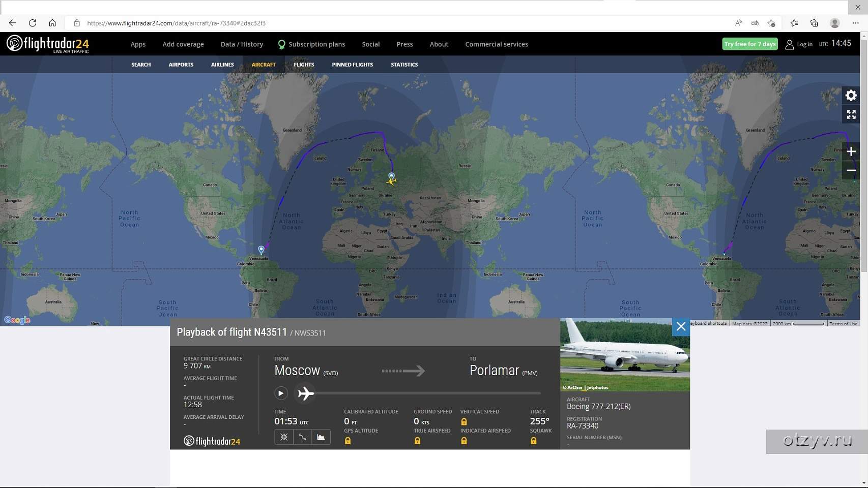The height and width of the screenshot is (488, 868).
Task: Zoom out the map with minus button
Action: pos(851,170)
